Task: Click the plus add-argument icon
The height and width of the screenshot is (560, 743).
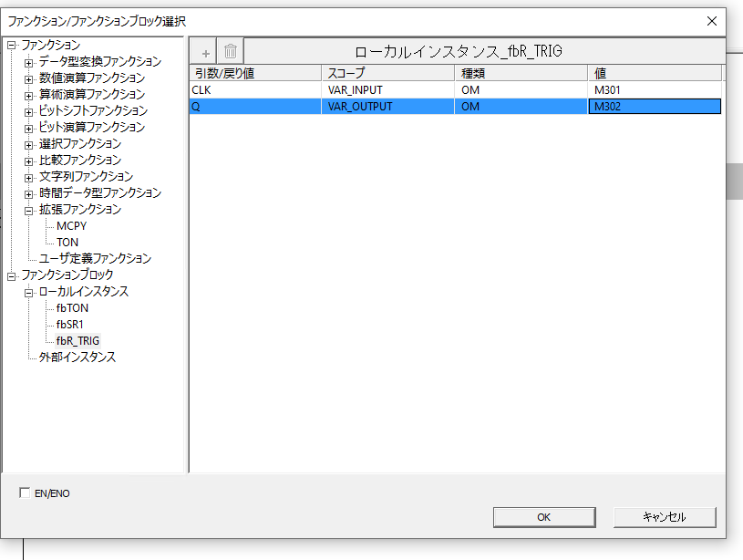Action: 205,52
